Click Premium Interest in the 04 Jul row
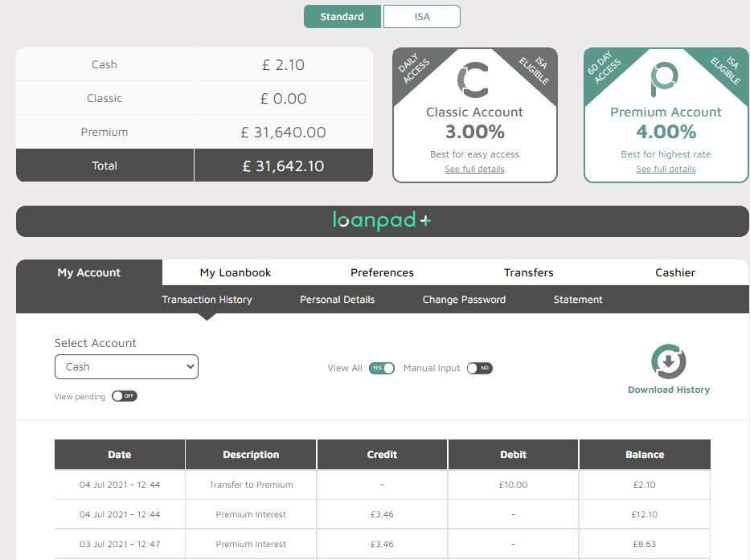The image size is (750, 560). 251,514
